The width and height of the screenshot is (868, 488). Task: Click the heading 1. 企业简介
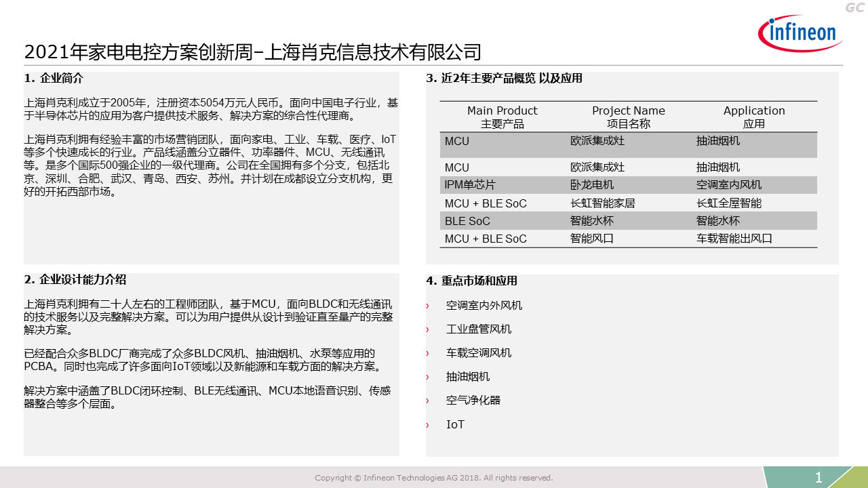54,78
